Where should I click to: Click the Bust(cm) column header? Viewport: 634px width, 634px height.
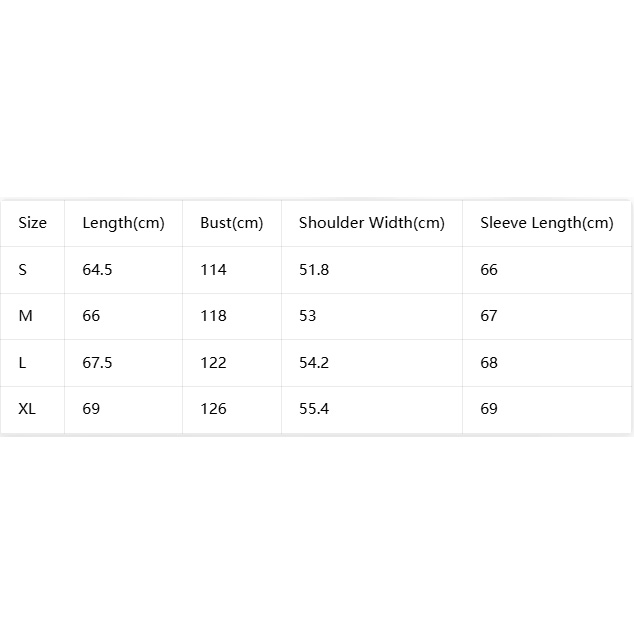click(x=232, y=223)
